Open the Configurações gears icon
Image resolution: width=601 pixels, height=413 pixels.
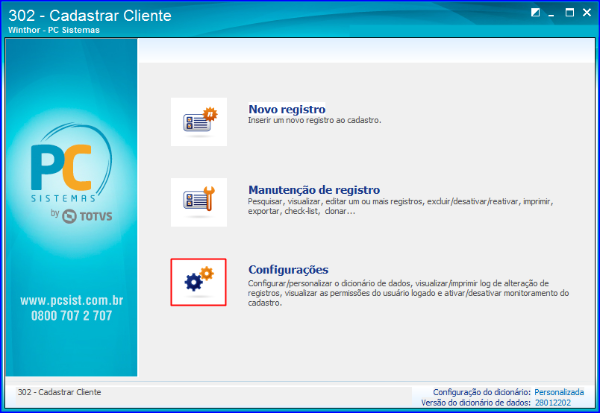[199, 282]
